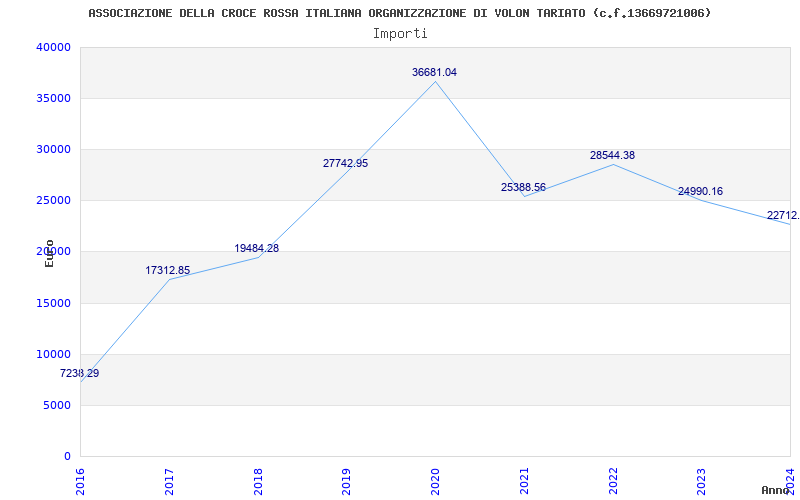Viewport: 800px width, 500px height.
Task: Click the 2020 x-axis year label
Action: click(435, 482)
